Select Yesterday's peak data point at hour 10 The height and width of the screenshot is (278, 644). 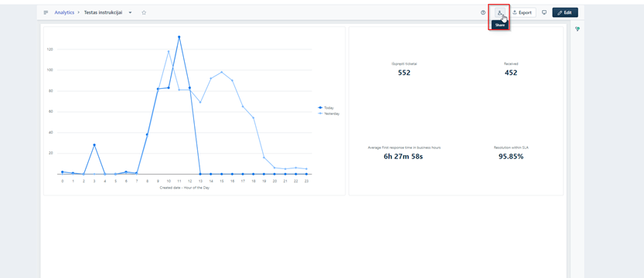point(169,51)
